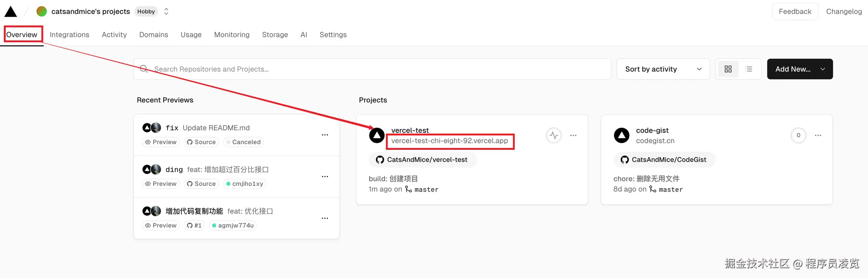Viewport: 868px width, 278px height.
Task: Click the vercel-test project icon
Action: pyautogui.click(x=377, y=136)
